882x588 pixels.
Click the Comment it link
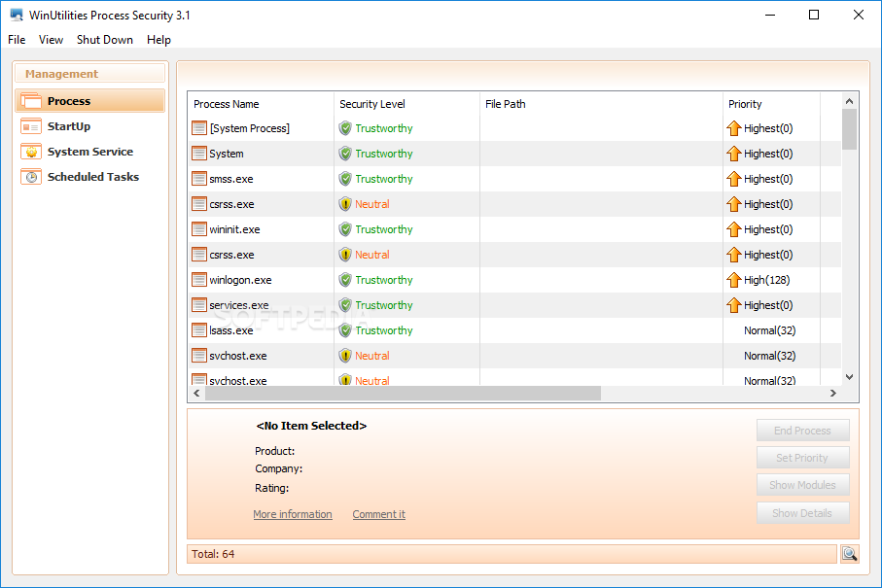tap(378, 514)
